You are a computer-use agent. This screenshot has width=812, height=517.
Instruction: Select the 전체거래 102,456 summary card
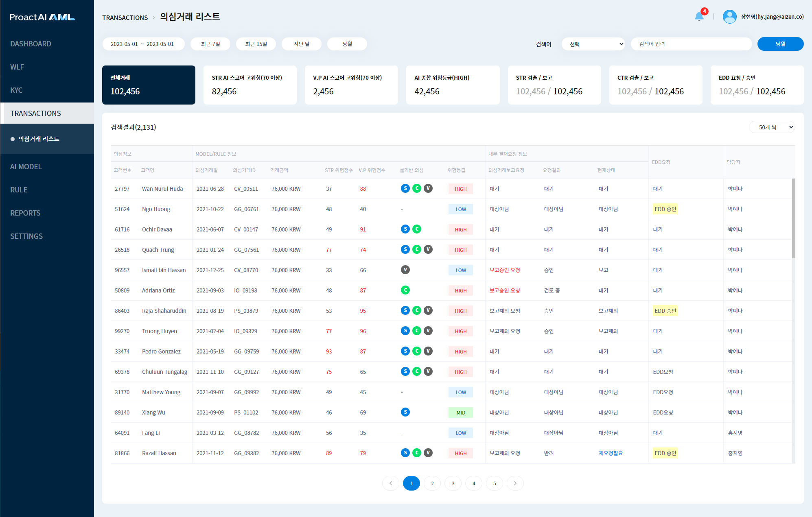point(149,85)
